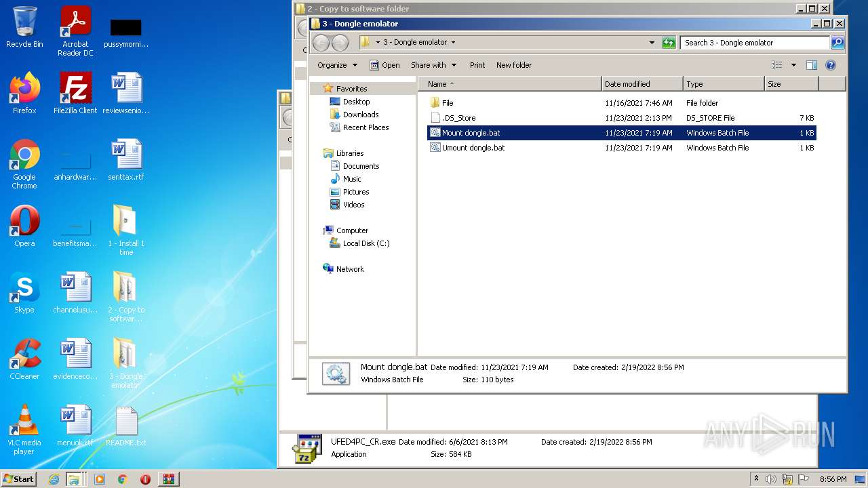Click Windows Explorer taskbar button

74,479
